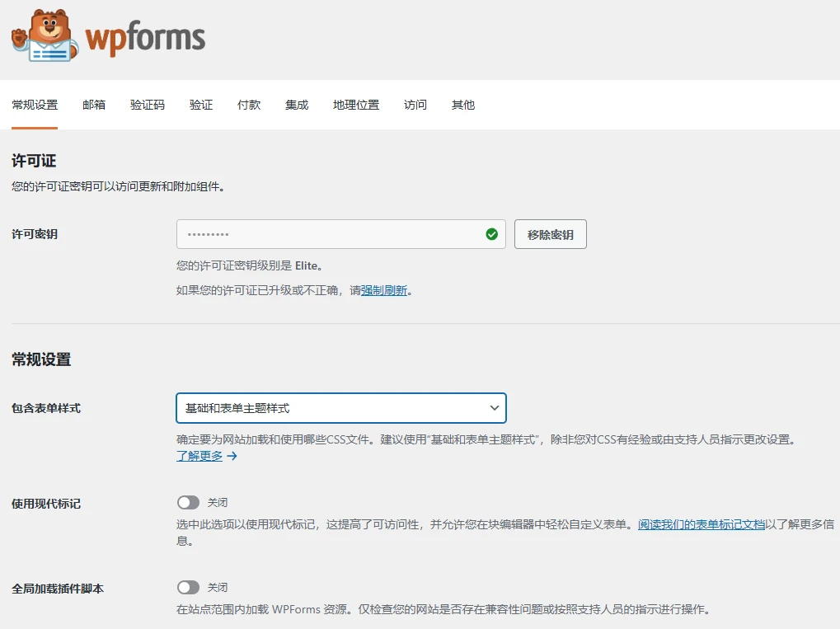The image size is (840, 629).
Task: Open the 其他 settings tab
Action: coord(462,105)
